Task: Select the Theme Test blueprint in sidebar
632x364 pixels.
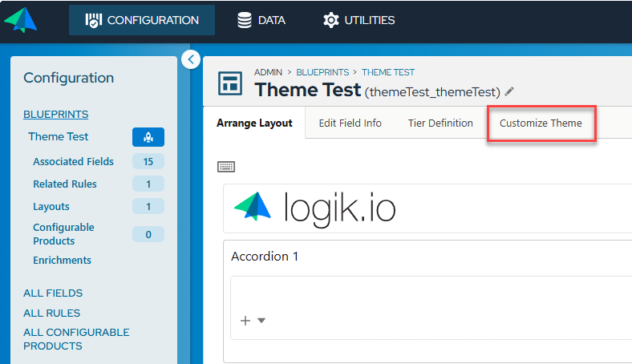Action: point(58,136)
